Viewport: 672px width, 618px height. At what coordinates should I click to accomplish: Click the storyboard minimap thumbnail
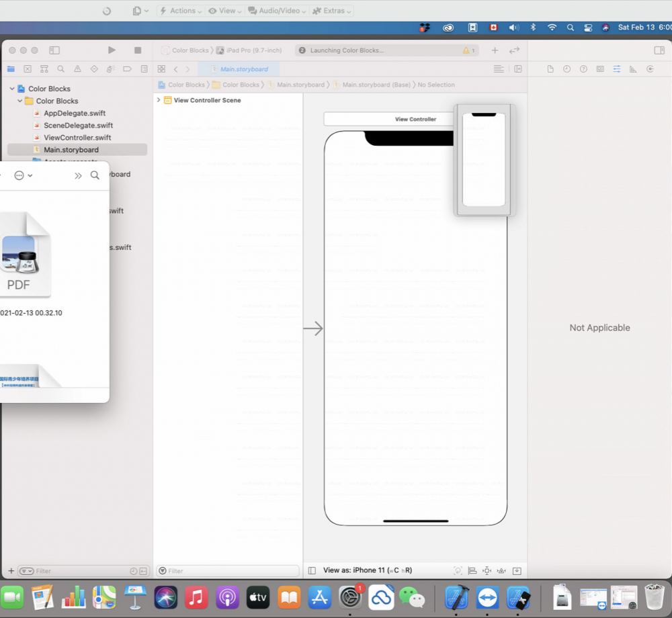[484, 160]
